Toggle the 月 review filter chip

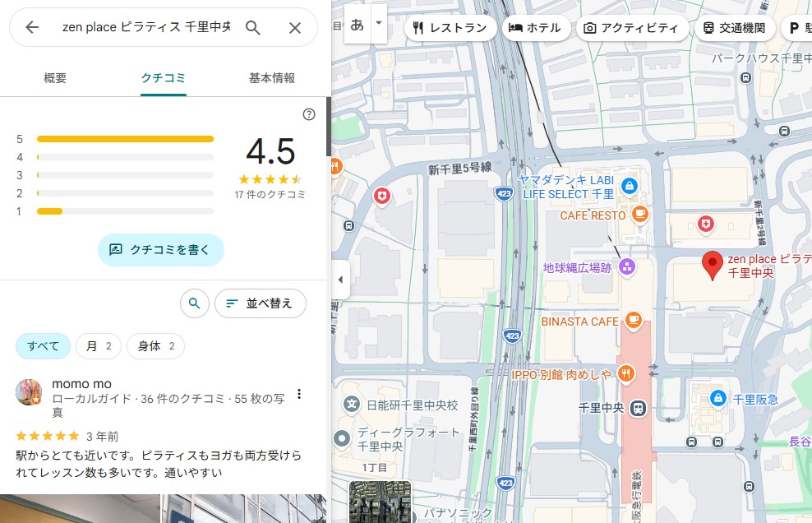point(99,346)
